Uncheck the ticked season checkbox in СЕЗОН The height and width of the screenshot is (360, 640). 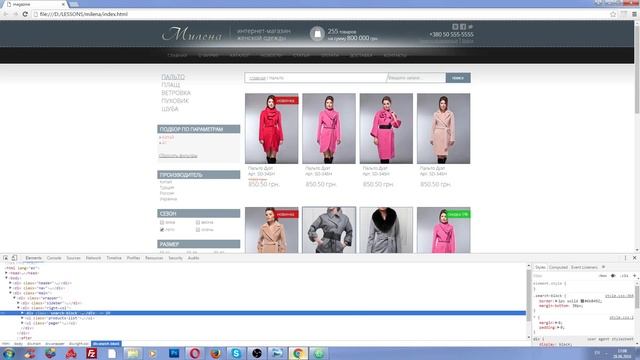coord(162,230)
